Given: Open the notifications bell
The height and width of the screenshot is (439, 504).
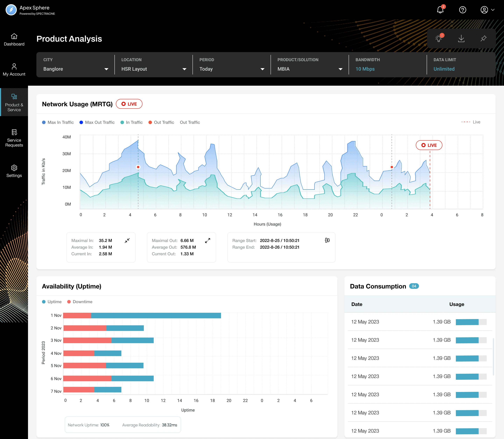Looking at the screenshot, I should [x=440, y=10].
